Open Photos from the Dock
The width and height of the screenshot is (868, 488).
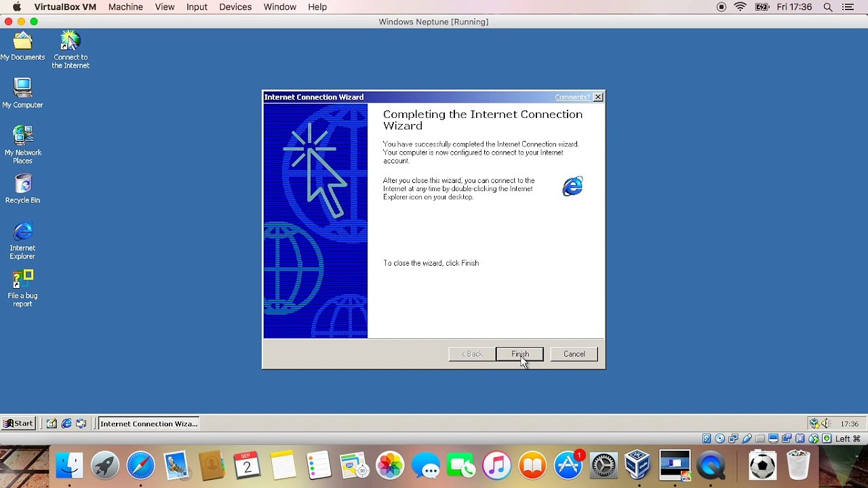(x=390, y=466)
